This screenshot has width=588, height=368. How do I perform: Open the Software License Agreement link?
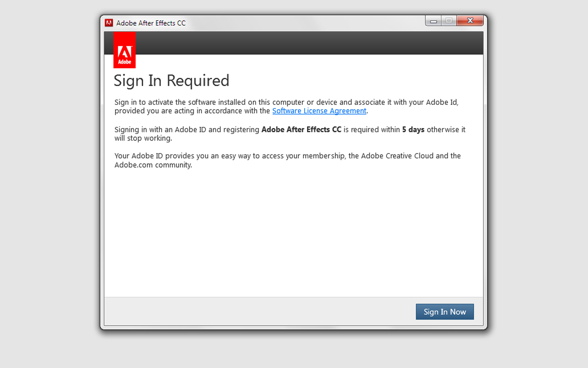(319, 111)
